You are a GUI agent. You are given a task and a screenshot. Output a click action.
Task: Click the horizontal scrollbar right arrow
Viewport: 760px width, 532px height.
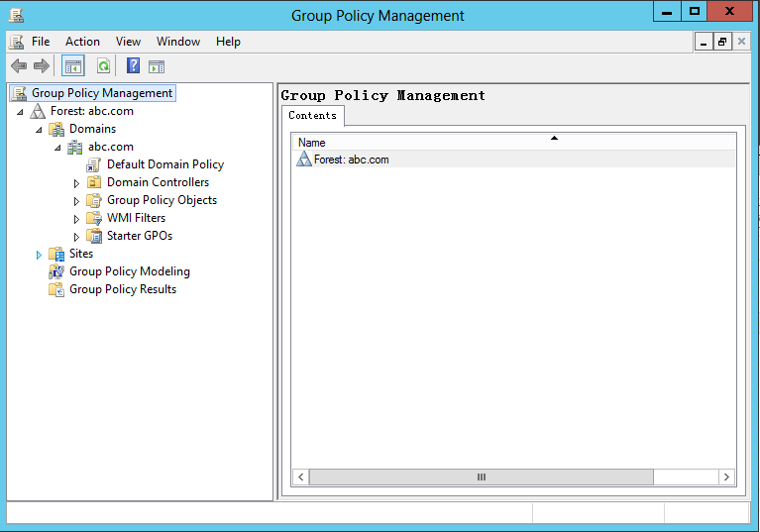point(726,477)
